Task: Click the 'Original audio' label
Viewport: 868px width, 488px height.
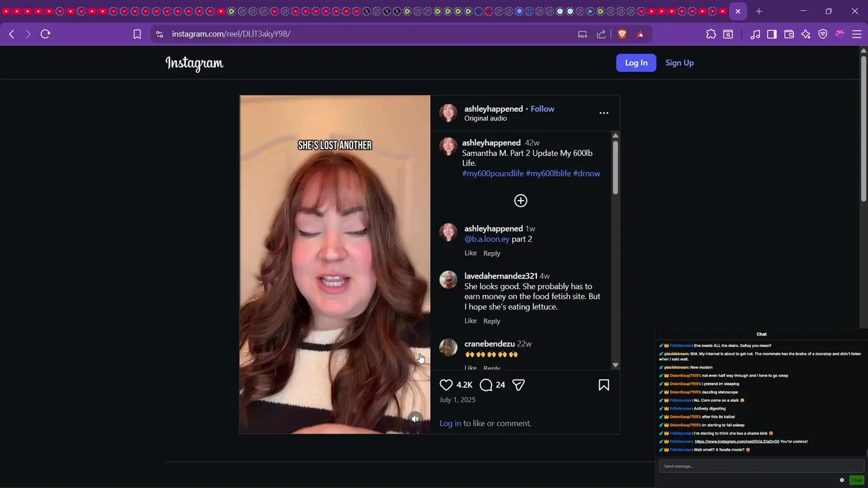Action: [x=486, y=119]
